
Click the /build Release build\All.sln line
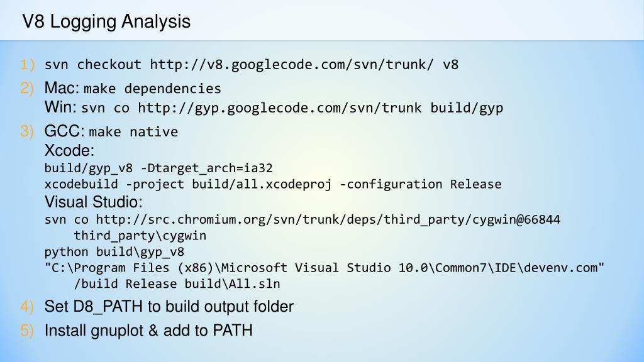(x=177, y=284)
